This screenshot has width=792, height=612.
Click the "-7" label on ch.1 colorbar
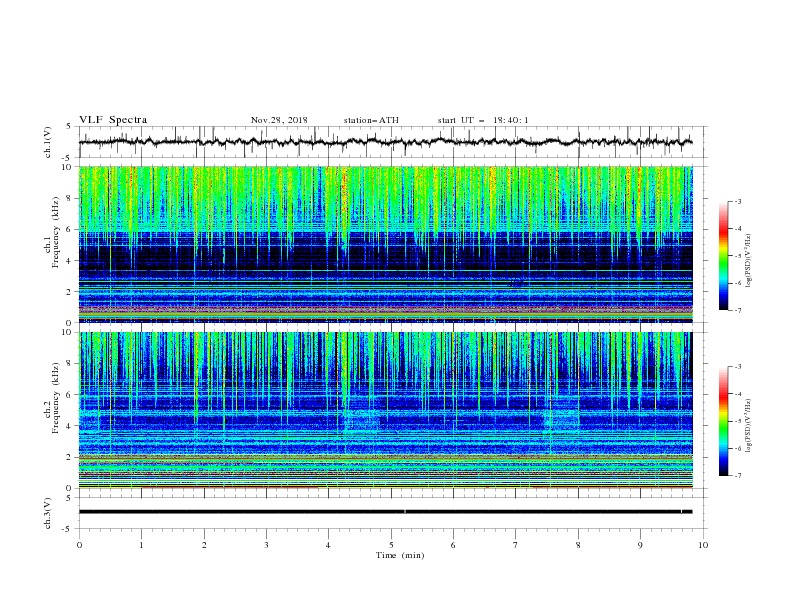click(738, 310)
